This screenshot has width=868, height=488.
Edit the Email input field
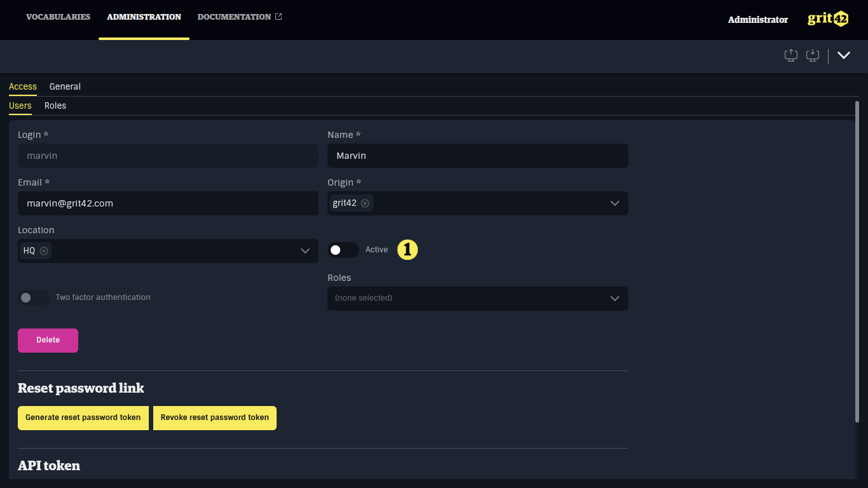(168, 203)
